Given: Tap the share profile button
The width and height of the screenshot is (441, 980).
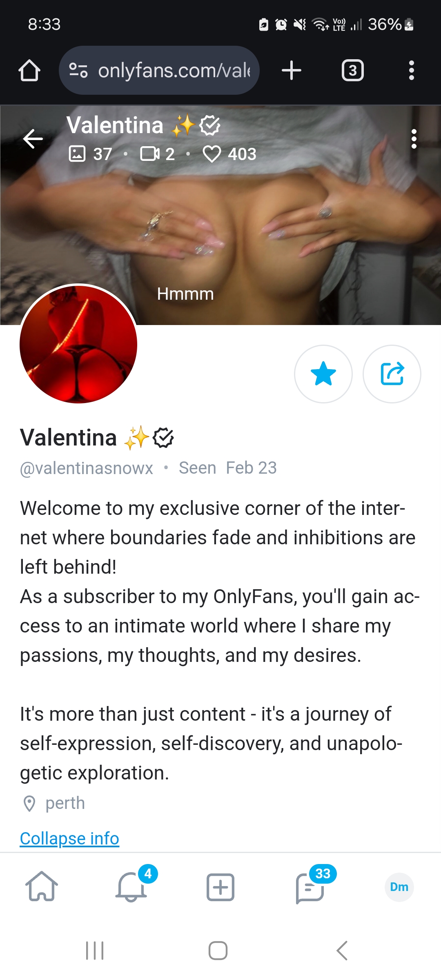Looking at the screenshot, I should (x=392, y=374).
